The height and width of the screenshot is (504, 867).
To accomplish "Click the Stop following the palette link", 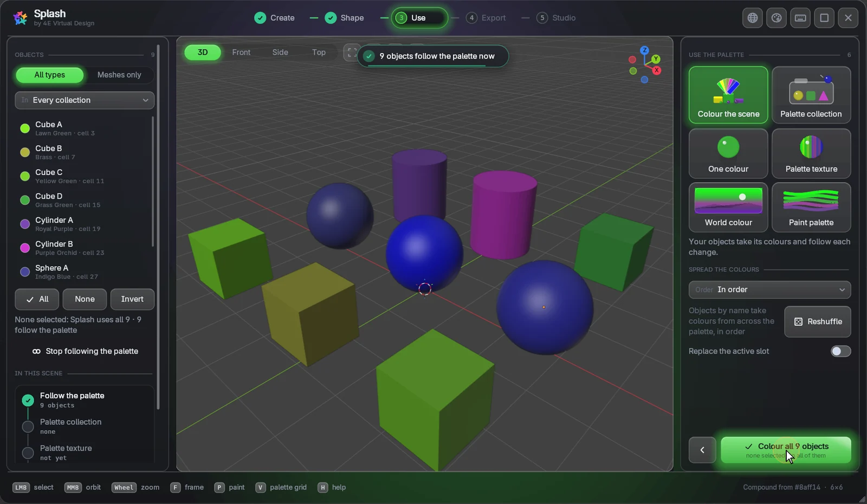I will [x=85, y=351].
